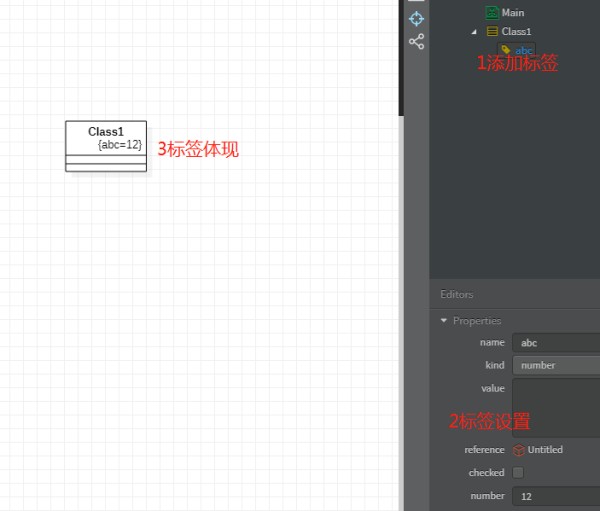The height and width of the screenshot is (511, 600).
Task: Click the number field containing 12
Action: coord(556,496)
